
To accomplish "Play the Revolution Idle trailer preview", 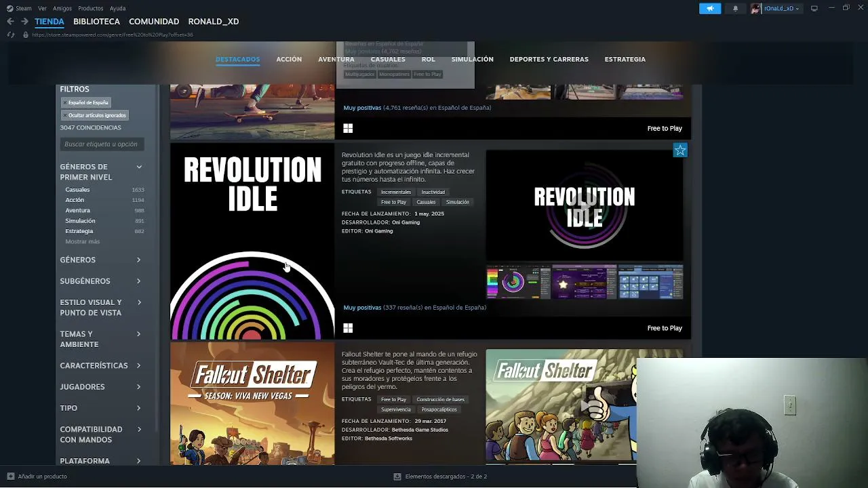I will pos(585,205).
